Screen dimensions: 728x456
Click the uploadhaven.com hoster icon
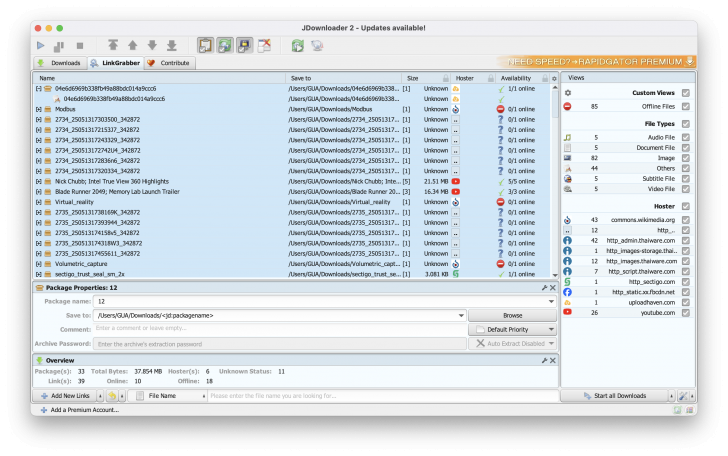pyautogui.click(x=567, y=303)
